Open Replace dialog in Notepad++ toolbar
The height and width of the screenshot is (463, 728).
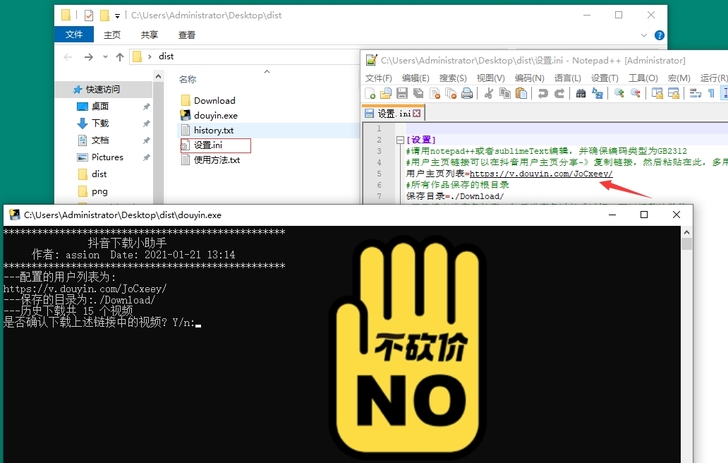click(597, 93)
